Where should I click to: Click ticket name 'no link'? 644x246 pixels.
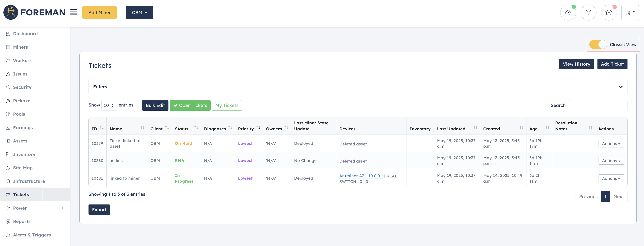click(116, 161)
